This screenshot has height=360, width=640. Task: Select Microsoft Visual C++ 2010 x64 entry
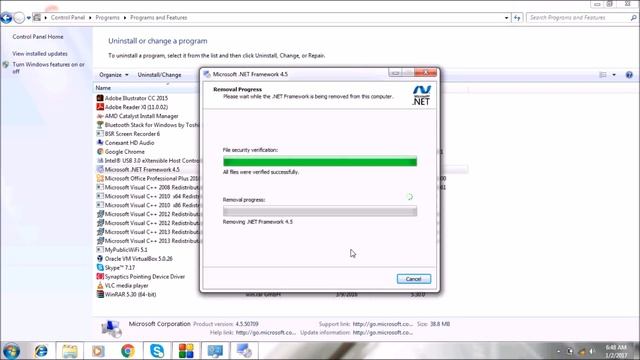point(152,196)
